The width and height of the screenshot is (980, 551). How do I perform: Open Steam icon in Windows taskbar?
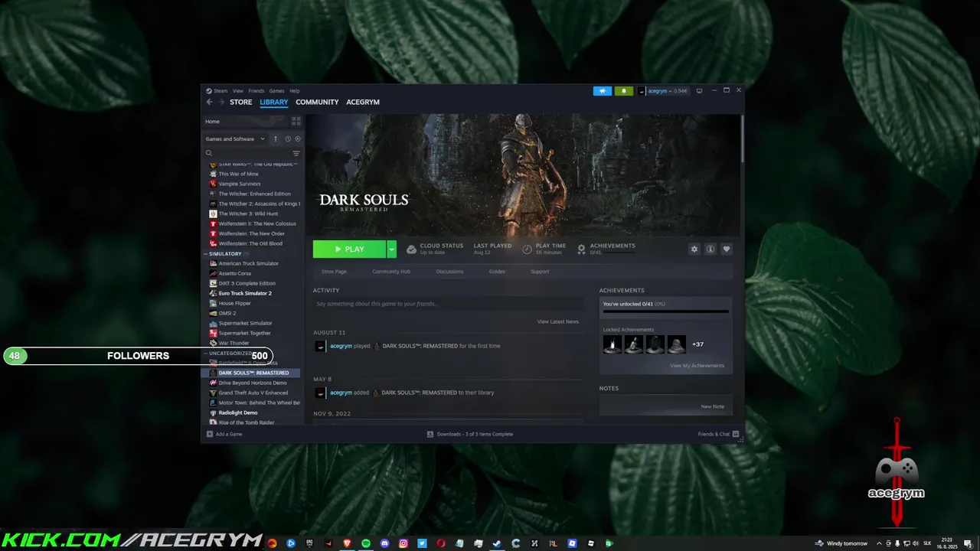tap(497, 543)
